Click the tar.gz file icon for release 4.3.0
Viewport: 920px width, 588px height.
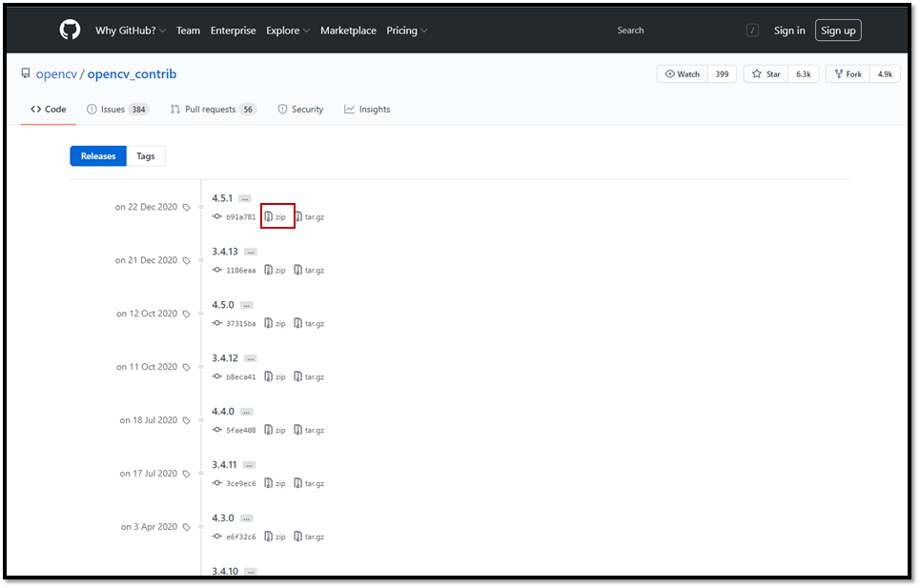click(298, 537)
